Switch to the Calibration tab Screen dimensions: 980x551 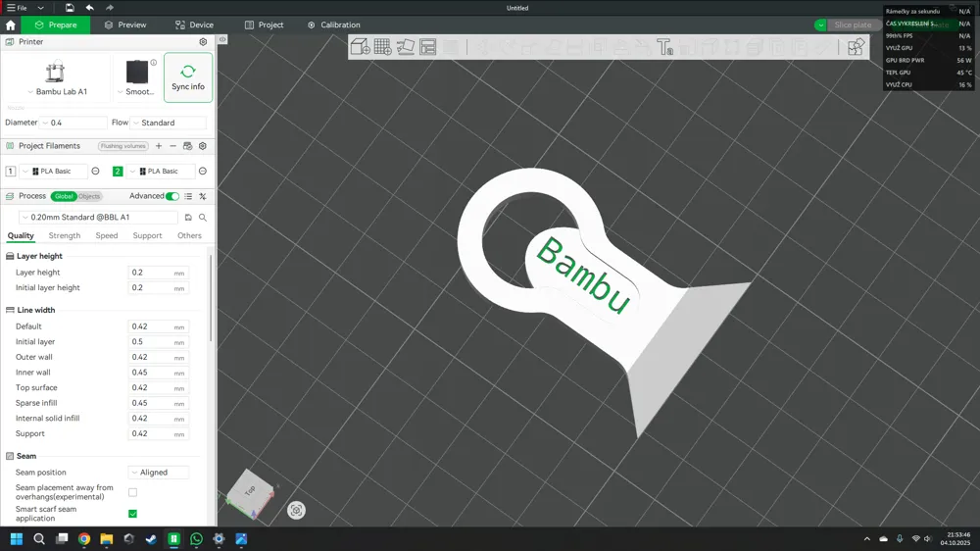coord(334,25)
